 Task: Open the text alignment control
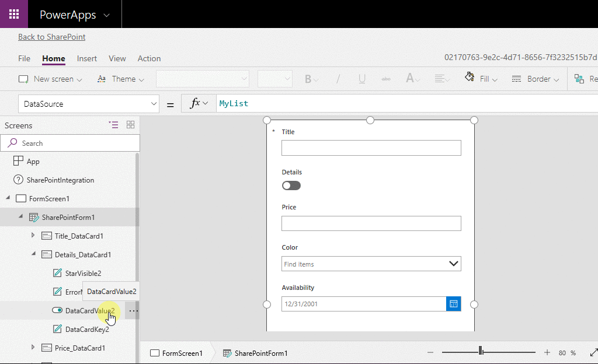tap(442, 79)
